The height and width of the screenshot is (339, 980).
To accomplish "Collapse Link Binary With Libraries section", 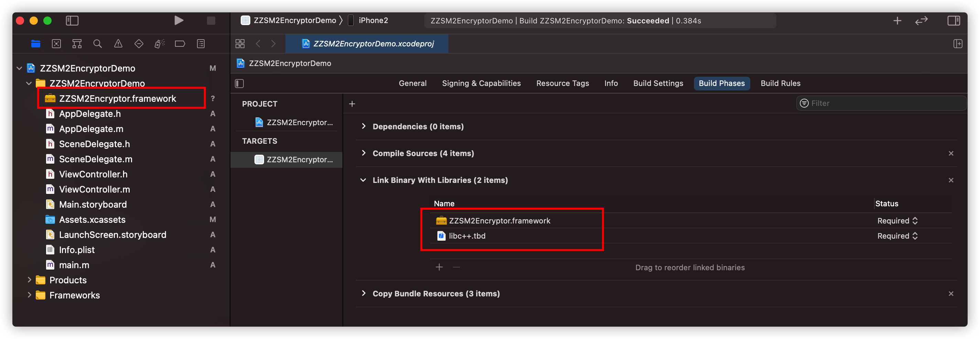I will tap(363, 180).
